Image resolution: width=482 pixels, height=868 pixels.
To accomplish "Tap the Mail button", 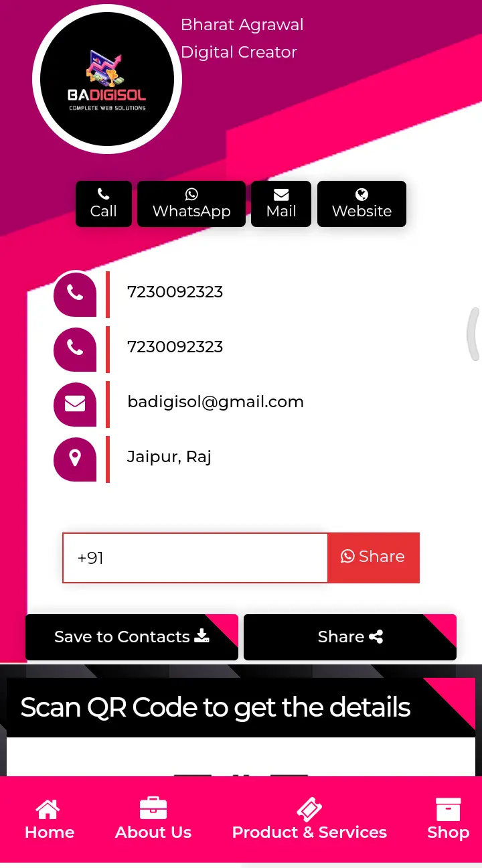I will pyautogui.click(x=281, y=204).
